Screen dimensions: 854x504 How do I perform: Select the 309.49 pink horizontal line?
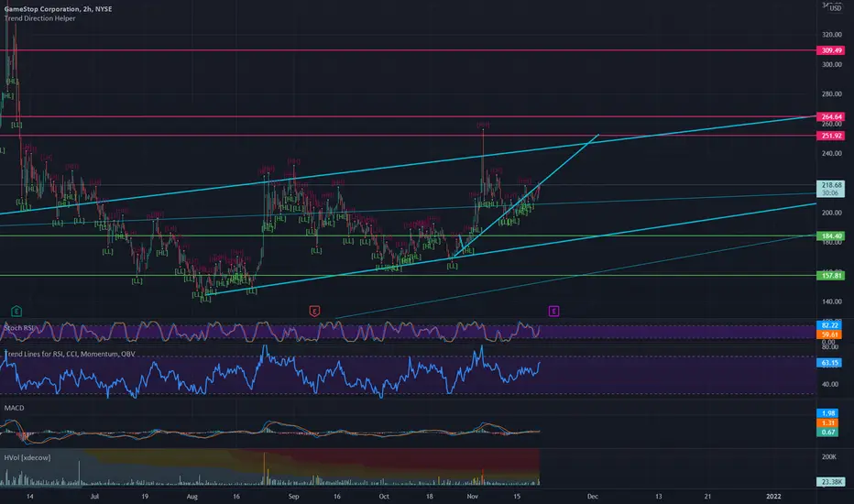pos(409,50)
